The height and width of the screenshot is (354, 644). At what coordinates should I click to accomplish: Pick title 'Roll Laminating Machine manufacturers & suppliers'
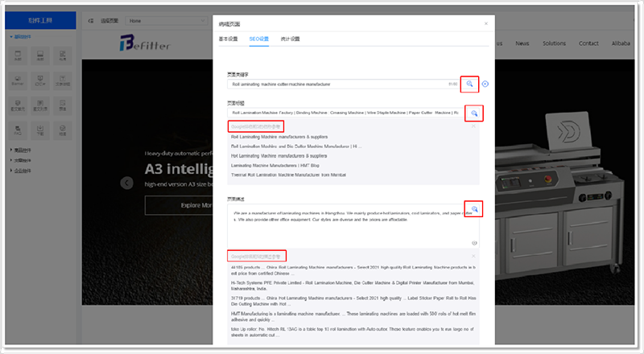point(279,137)
